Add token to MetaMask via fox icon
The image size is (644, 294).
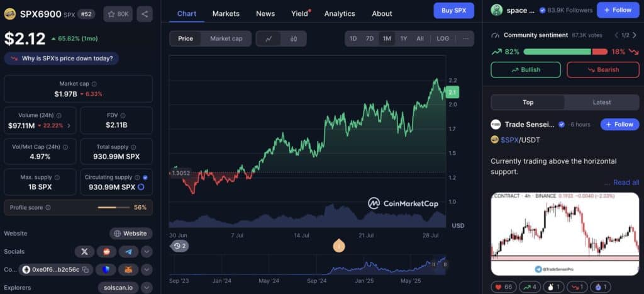coord(128,269)
